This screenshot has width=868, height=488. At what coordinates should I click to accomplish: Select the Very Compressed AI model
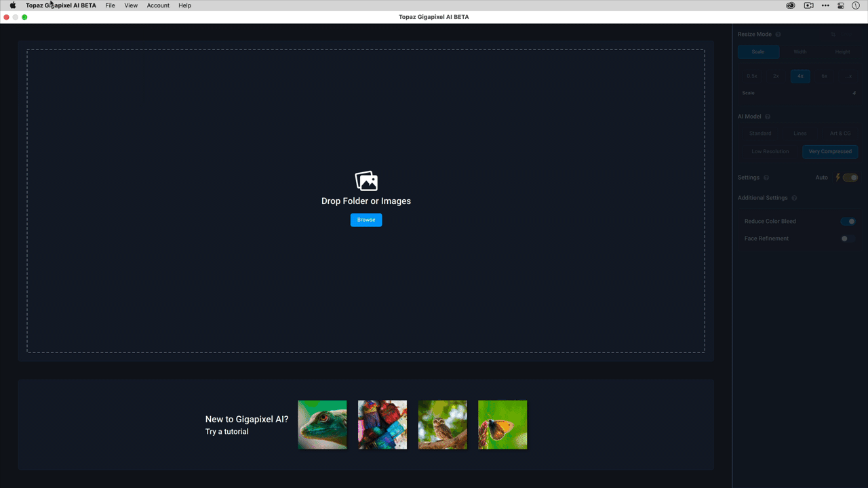(x=830, y=152)
